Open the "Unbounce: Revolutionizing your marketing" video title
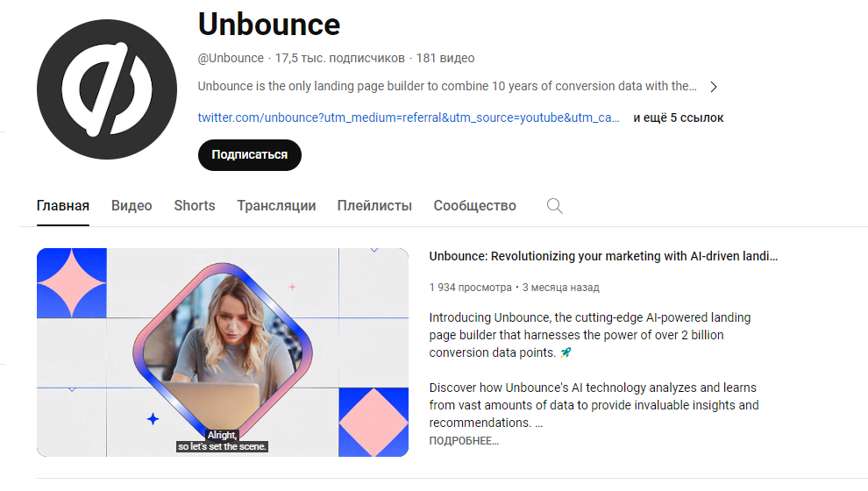 tap(603, 256)
